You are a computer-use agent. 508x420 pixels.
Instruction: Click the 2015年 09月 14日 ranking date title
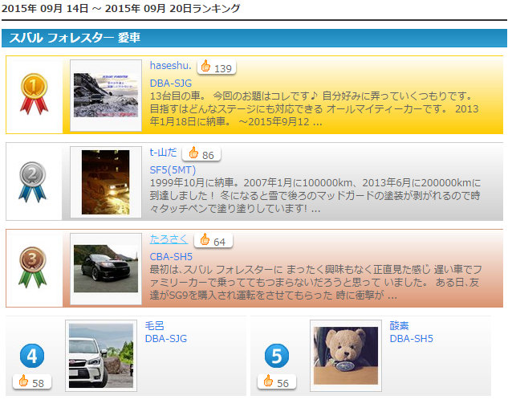pyautogui.click(x=120, y=8)
